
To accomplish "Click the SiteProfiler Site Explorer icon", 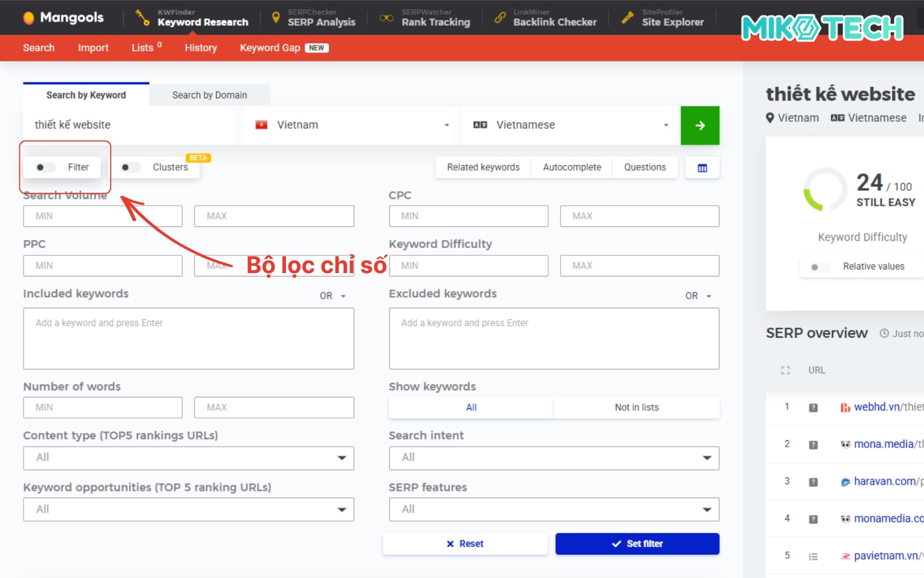I will (x=627, y=18).
